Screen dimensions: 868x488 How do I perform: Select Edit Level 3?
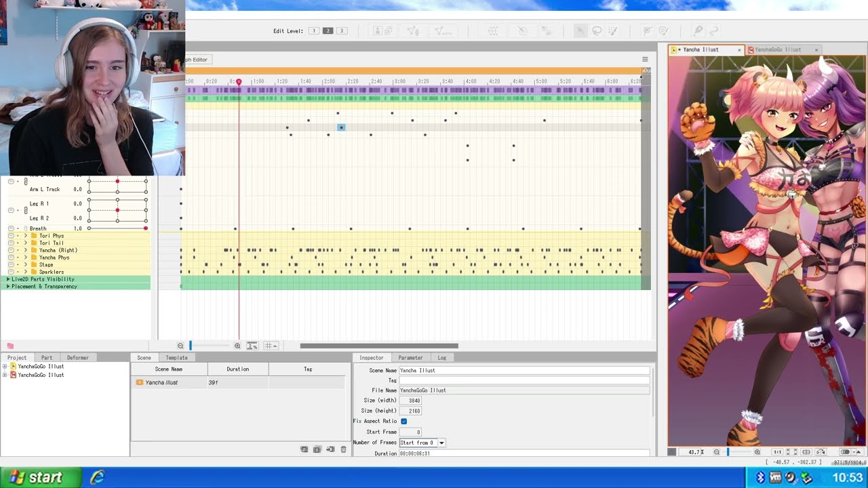pos(342,31)
